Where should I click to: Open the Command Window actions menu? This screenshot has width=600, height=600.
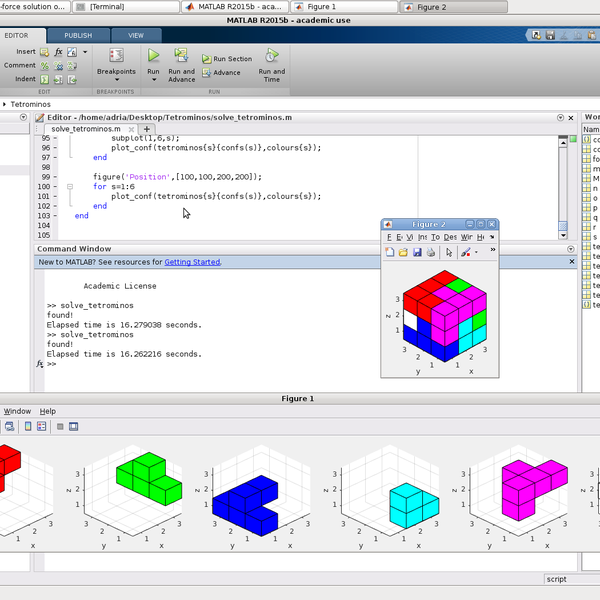click(571, 249)
